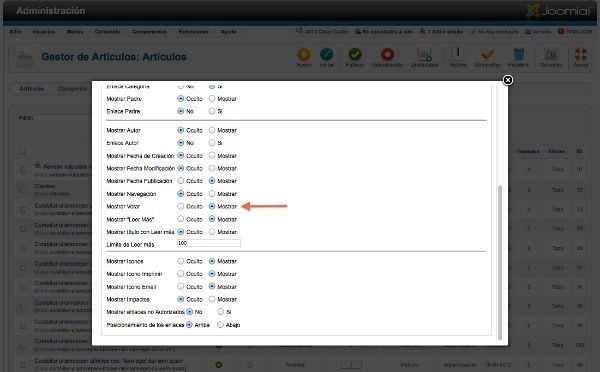Click the Ayuda lifebuoy icon
600x372 pixels.
[x=580, y=54]
